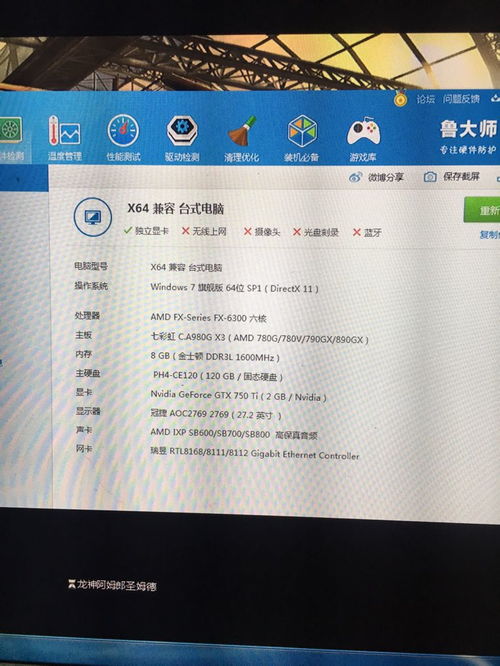
Task: Click the Weibo eye icon
Action: [x=355, y=177]
